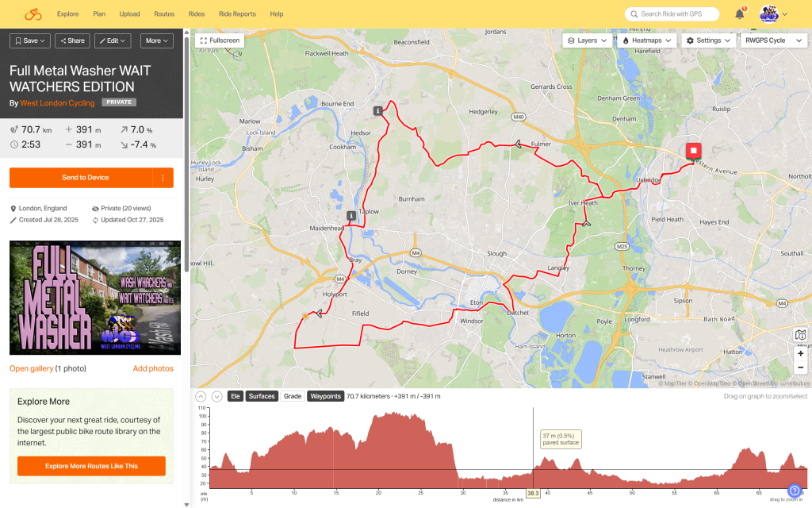This screenshot has height=508, width=812.
Task: Click the Ride with GPS logo
Action: [x=33, y=14]
